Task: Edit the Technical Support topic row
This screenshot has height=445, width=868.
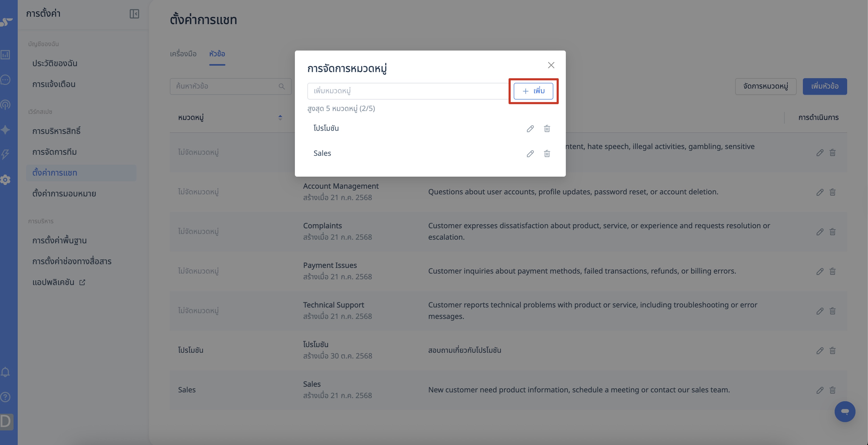Action: (x=820, y=311)
